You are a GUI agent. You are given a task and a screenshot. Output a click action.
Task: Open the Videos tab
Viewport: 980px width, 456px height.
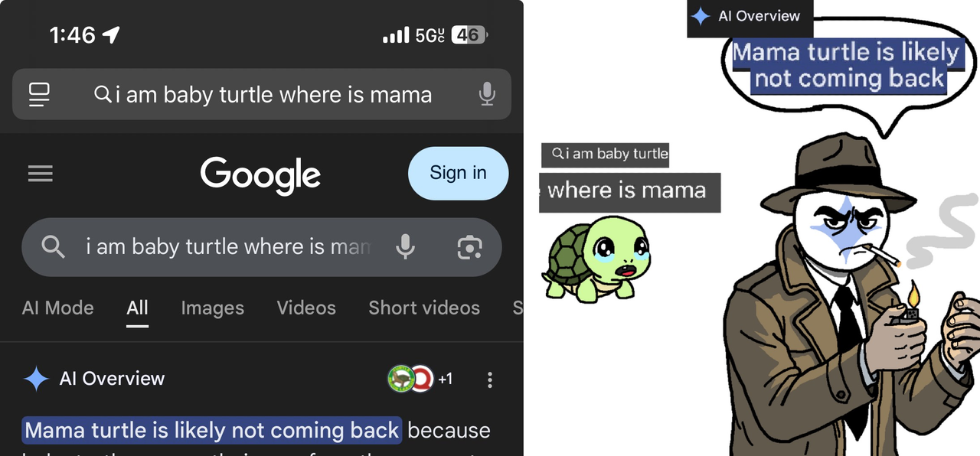[x=306, y=308]
